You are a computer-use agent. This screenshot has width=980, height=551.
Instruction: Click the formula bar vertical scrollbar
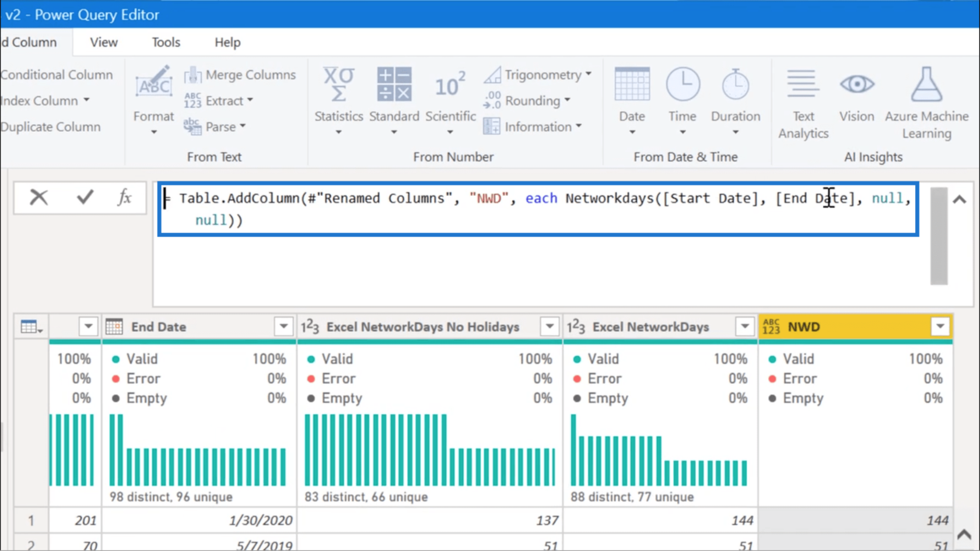[939, 236]
